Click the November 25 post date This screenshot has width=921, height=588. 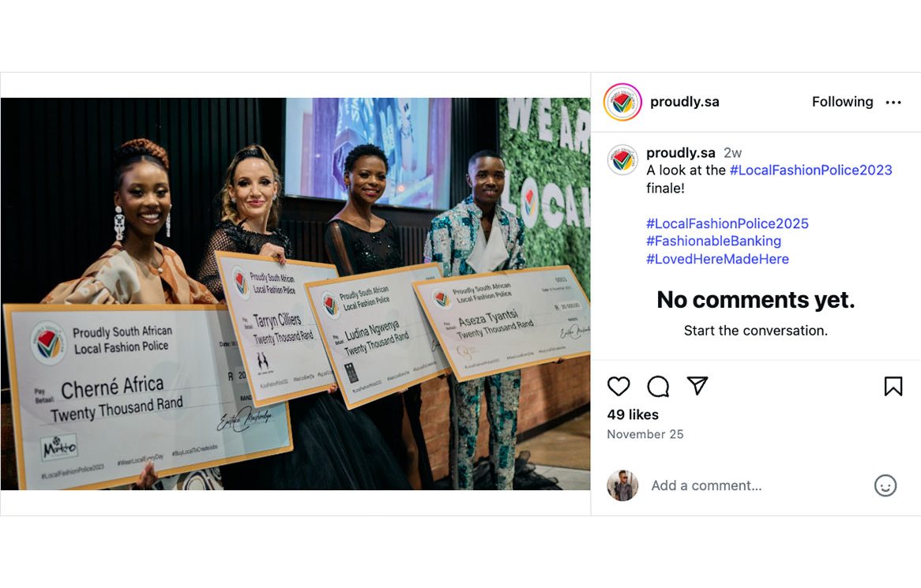(x=645, y=434)
